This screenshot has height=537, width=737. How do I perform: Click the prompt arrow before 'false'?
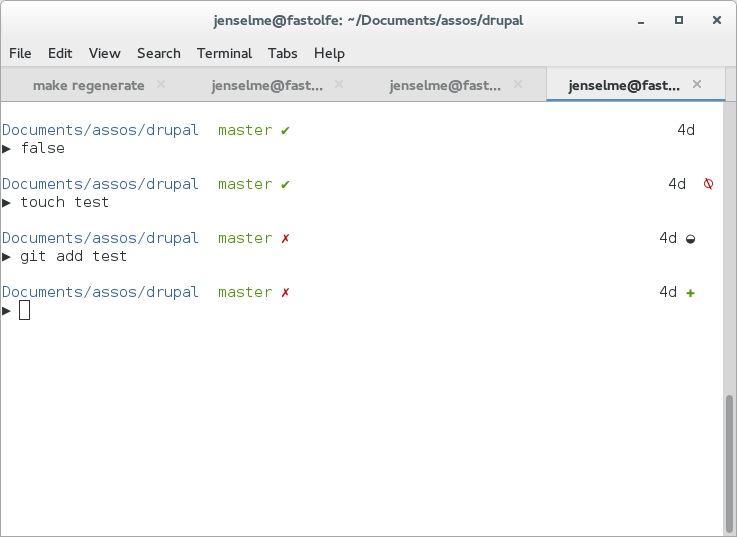tap(6, 149)
